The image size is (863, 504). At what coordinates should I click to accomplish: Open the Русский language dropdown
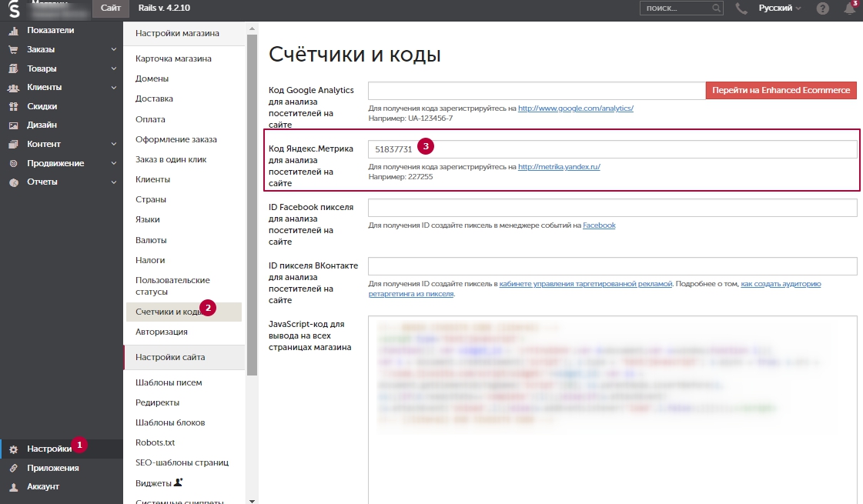click(779, 8)
